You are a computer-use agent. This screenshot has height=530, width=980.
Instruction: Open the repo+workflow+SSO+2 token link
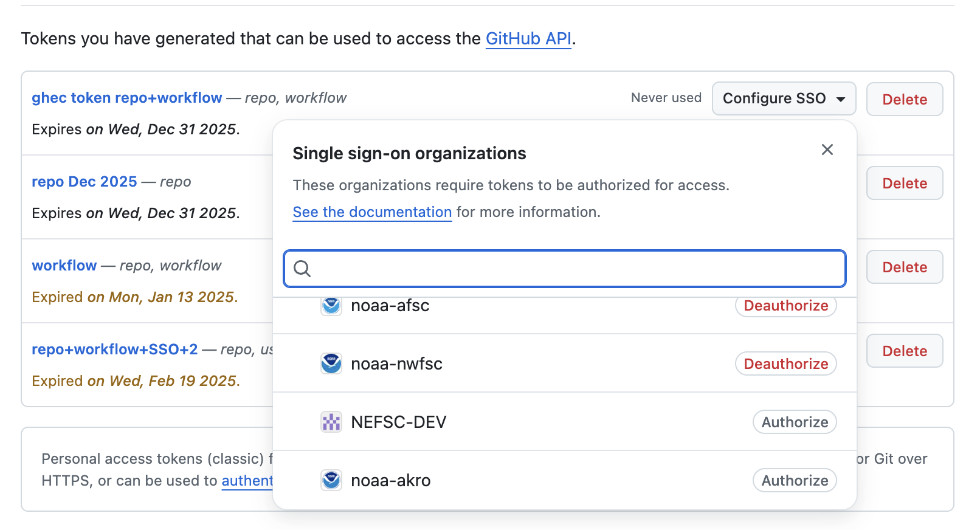point(115,349)
